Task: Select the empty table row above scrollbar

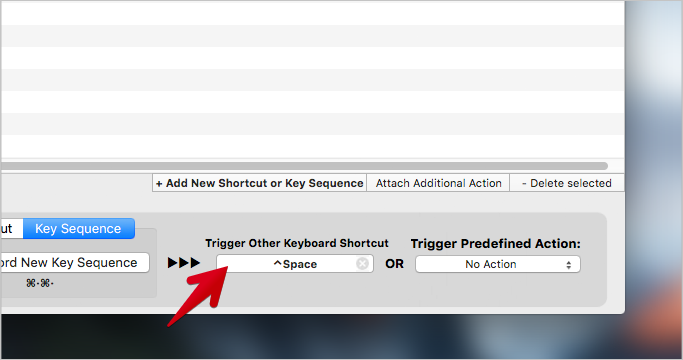Action: coord(312,146)
